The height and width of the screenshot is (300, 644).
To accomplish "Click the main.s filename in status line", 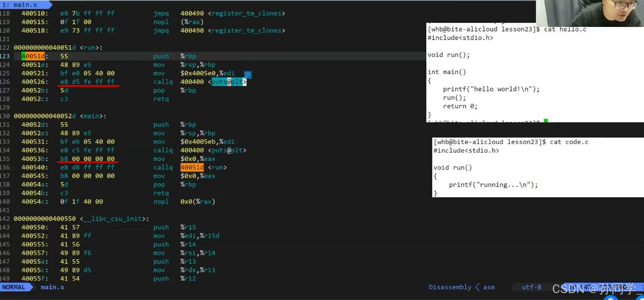I will pyautogui.click(x=52, y=287).
